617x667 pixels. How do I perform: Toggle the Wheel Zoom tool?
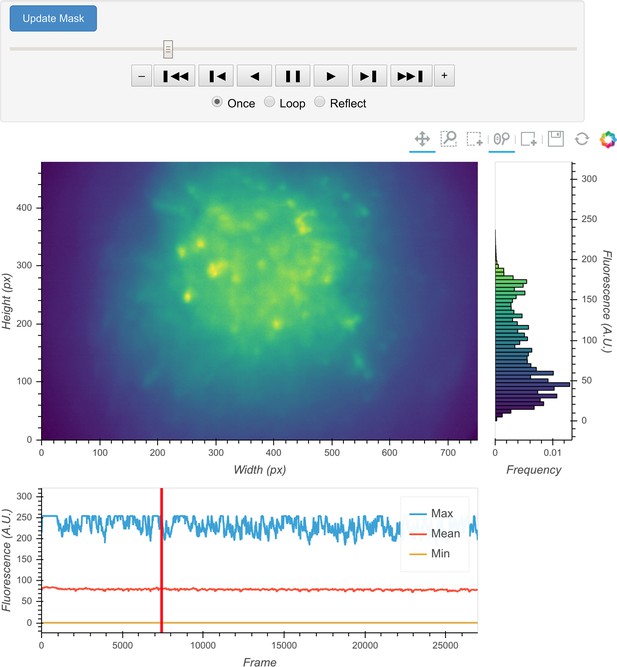(x=501, y=139)
